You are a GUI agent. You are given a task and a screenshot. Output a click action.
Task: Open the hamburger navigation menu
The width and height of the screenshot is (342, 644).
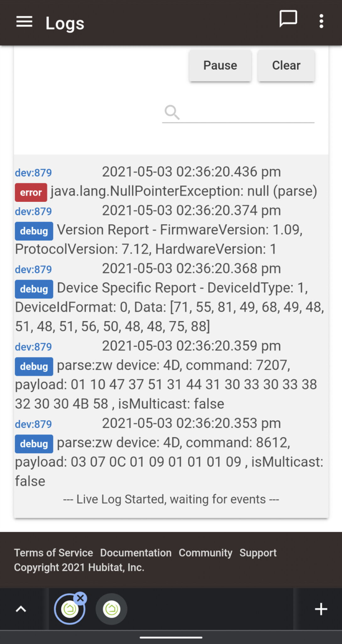click(24, 22)
